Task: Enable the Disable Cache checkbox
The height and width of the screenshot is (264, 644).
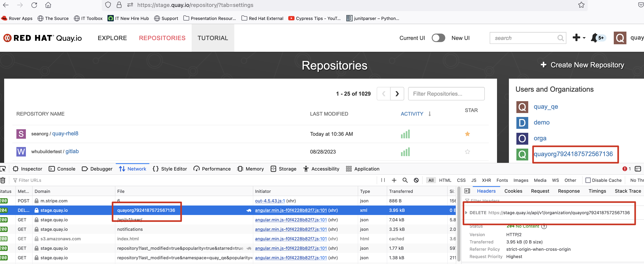Action: pos(588,180)
